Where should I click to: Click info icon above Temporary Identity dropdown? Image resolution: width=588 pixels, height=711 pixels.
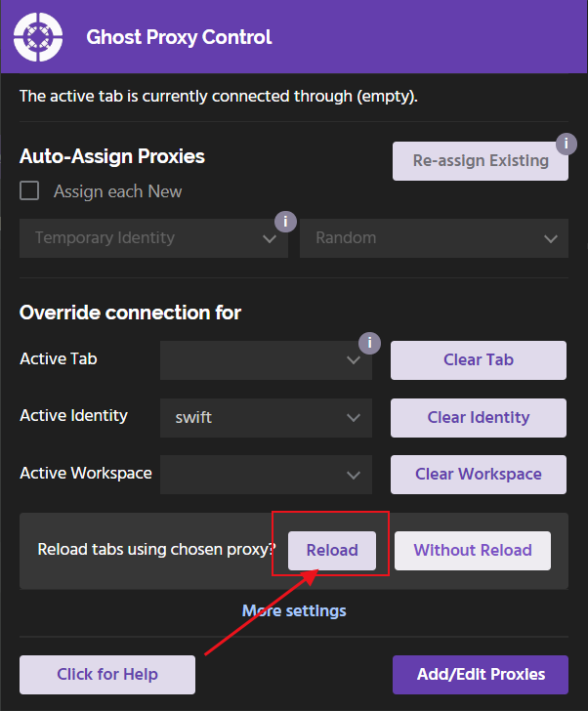coord(284,221)
